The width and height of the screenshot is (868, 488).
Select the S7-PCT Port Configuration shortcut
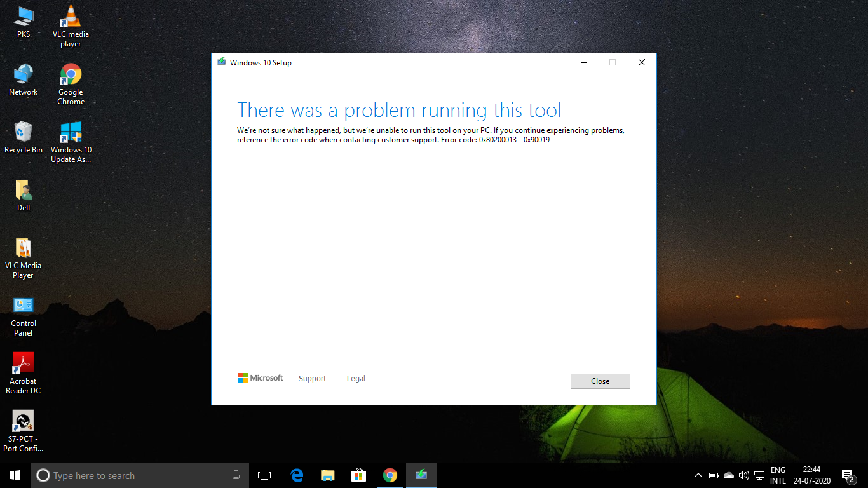pos(24,431)
